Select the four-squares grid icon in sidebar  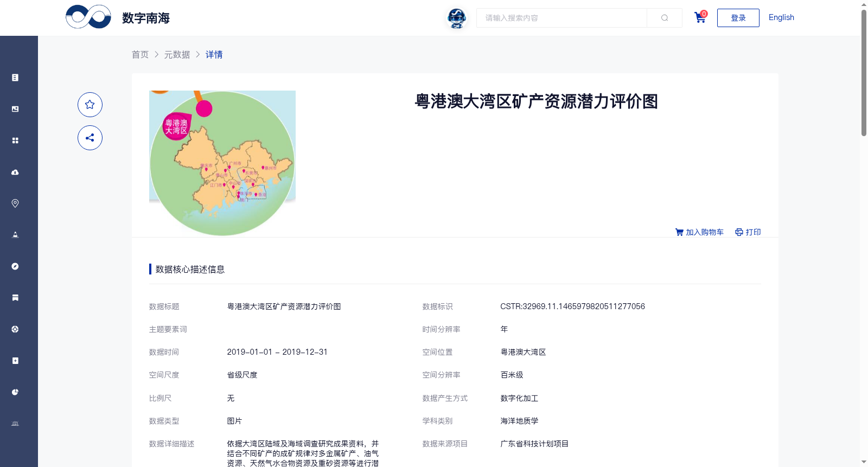(x=15, y=140)
